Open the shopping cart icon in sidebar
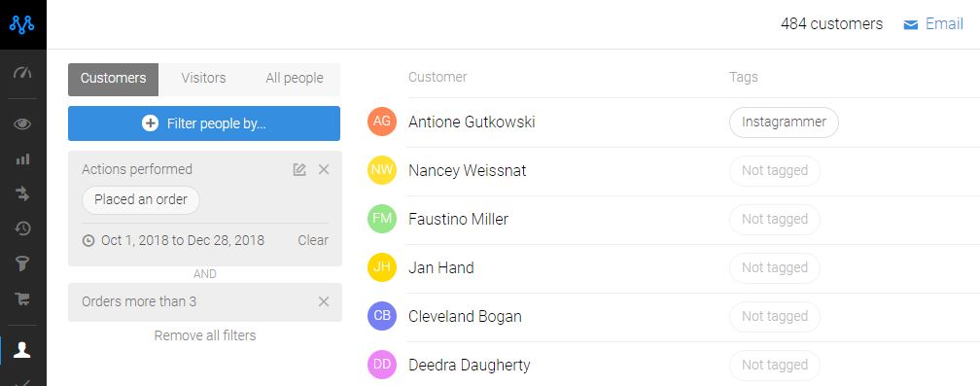Screen dimensions: 980x386 tap(22, 299)
